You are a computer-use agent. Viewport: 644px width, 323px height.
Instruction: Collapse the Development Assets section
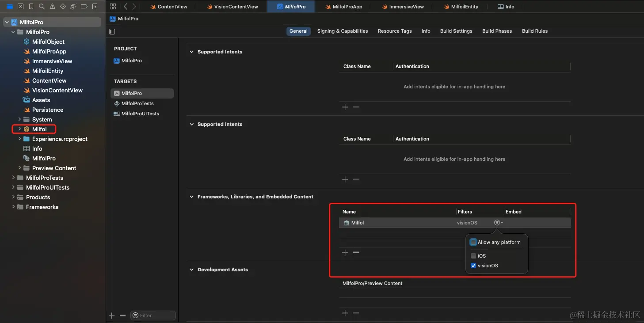point(192,270)
